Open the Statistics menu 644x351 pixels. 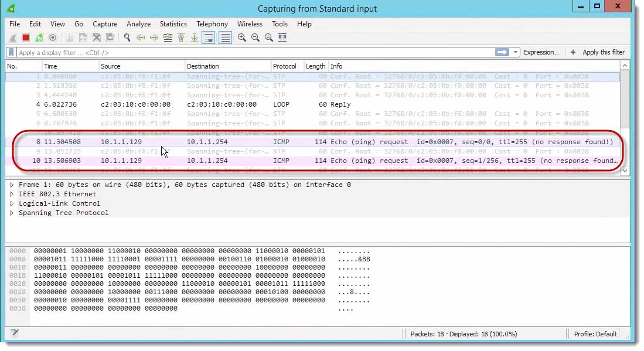(x=173, y=24)
